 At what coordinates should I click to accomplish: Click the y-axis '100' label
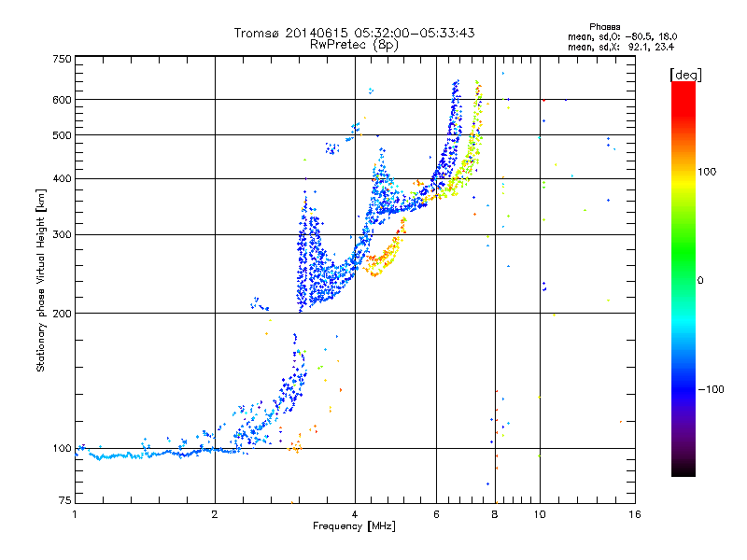coord(62,449)
